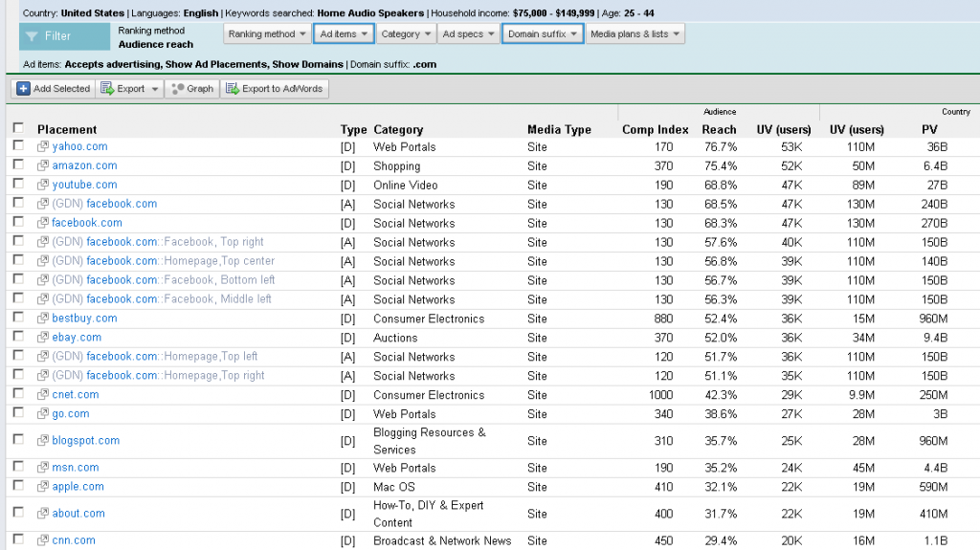
Task: Toggle the select-all checkbox in header
Action: (18, 127)
